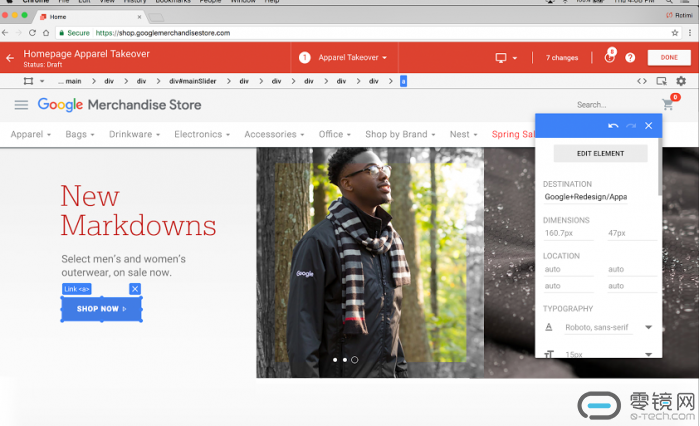Screen dimensions: 700x426
Task: Open the activity clock icon with badge
Action: pos(609,58)
